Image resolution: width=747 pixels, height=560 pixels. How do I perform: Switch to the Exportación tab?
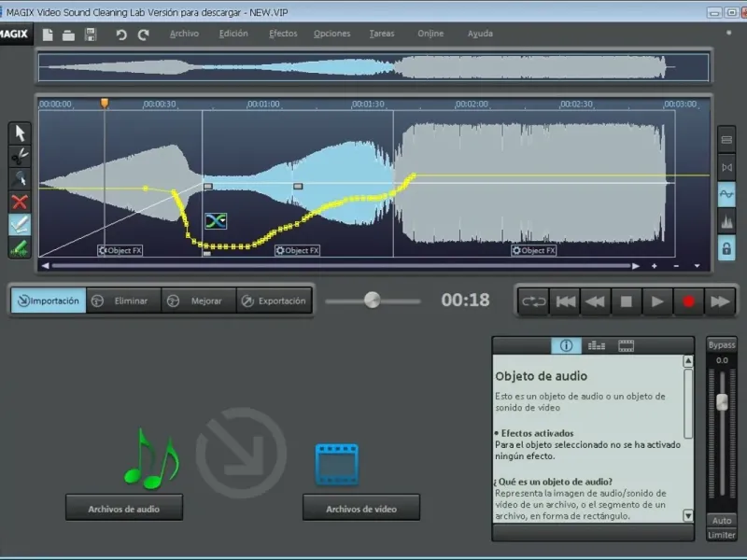point(275,301)
